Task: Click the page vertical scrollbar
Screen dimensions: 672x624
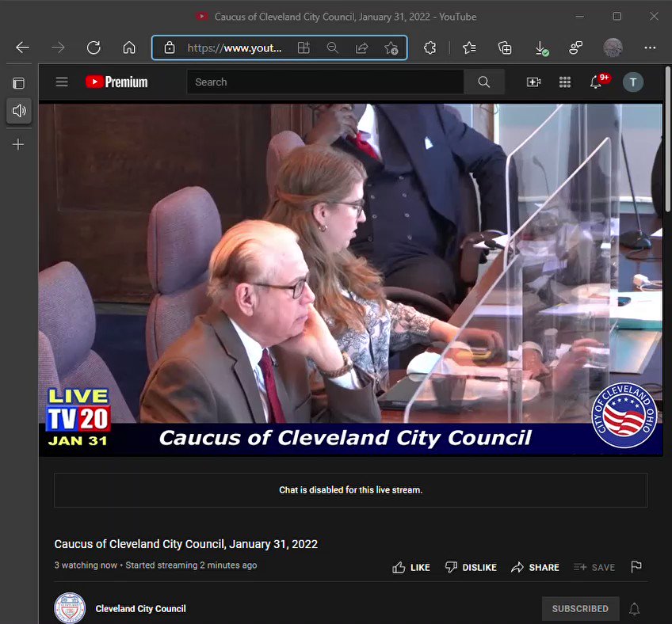Action: [x=668, y=139]
